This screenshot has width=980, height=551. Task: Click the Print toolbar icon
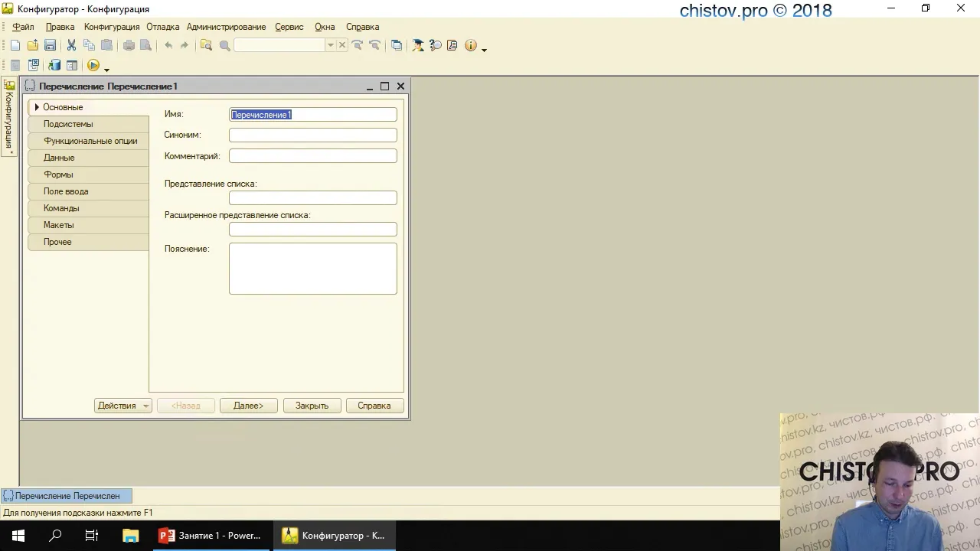point(129,45)
